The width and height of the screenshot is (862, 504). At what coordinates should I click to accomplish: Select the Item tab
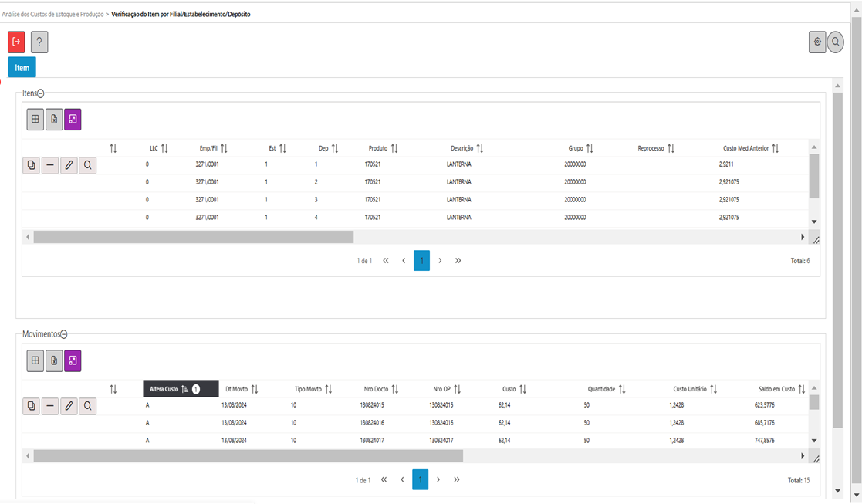22,68
